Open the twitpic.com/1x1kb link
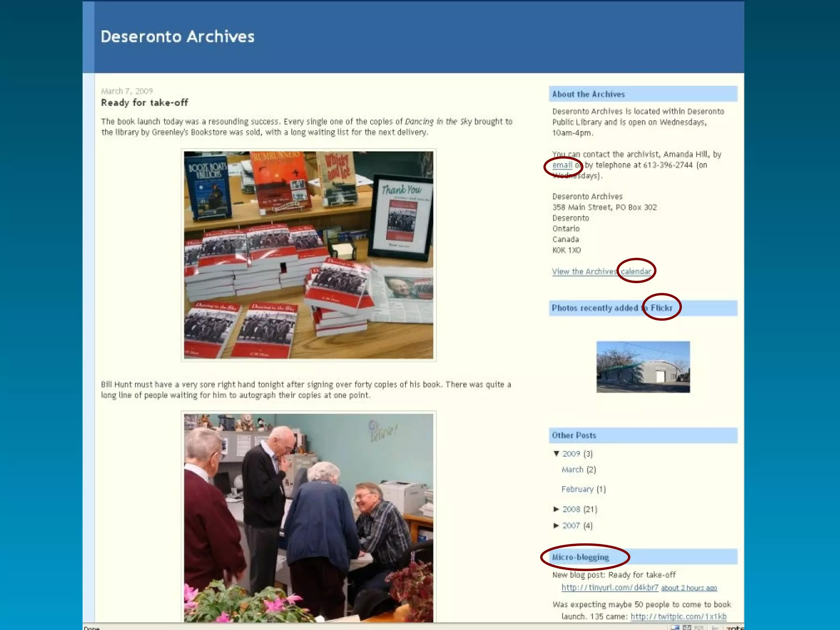This screenshot has width=840, height=630. coord(678,616)
